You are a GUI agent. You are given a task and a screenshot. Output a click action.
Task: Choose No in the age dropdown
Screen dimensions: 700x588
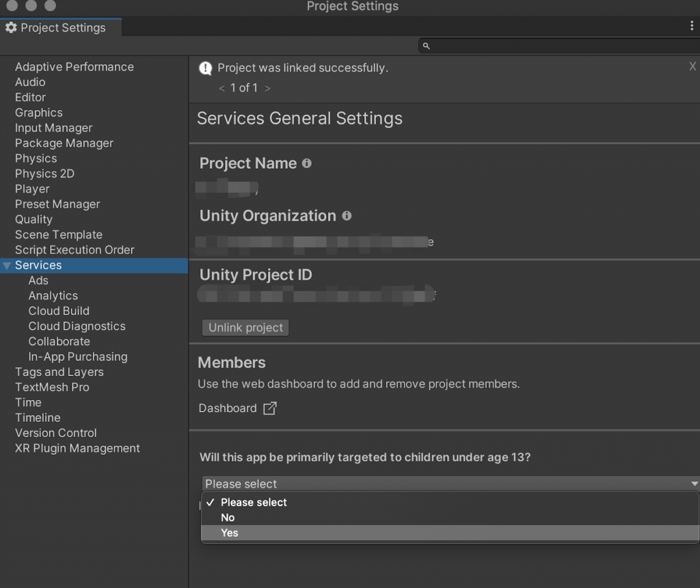228,518
